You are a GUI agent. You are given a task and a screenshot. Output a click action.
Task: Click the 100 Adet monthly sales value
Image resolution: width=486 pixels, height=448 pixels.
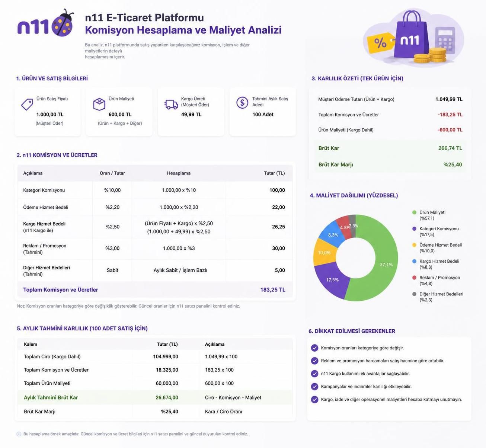coord(263,114)
